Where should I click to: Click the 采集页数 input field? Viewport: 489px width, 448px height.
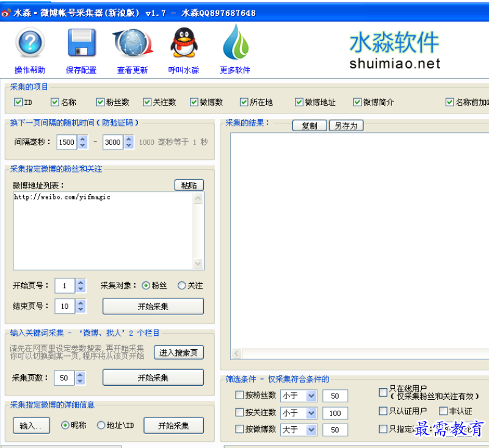pyautogui.click(x=64, y=378)
